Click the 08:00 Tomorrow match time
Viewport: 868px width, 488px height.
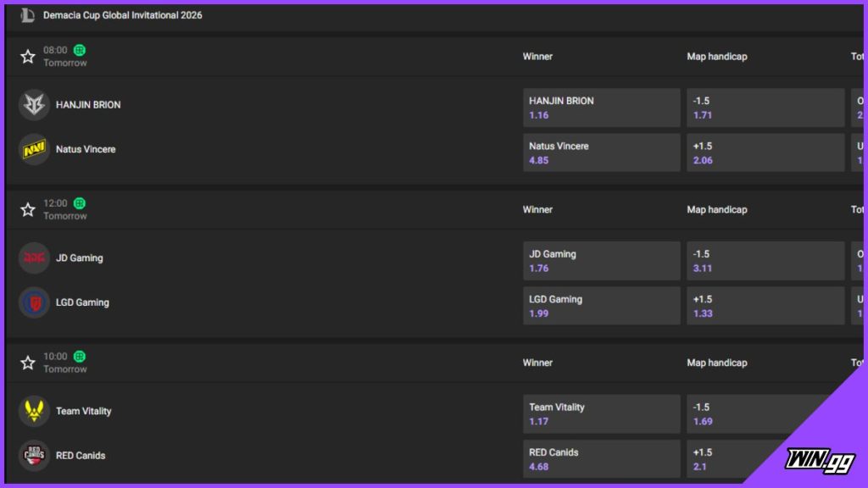point(64,57)
